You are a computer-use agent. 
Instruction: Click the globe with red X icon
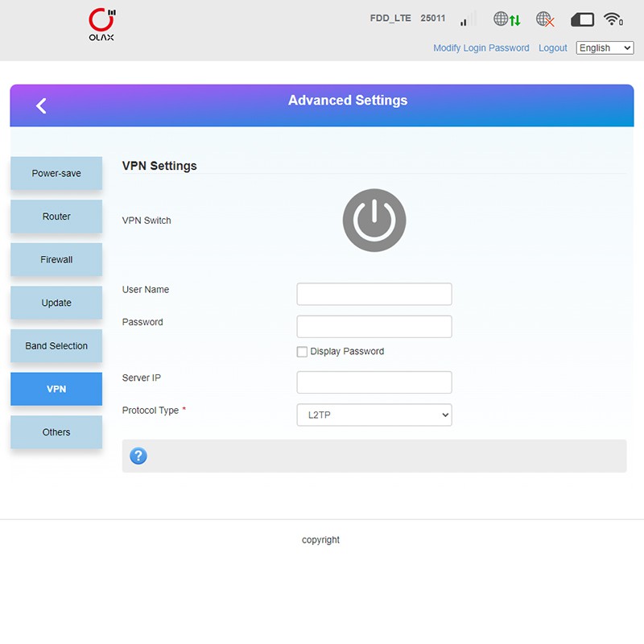(545, 19)
